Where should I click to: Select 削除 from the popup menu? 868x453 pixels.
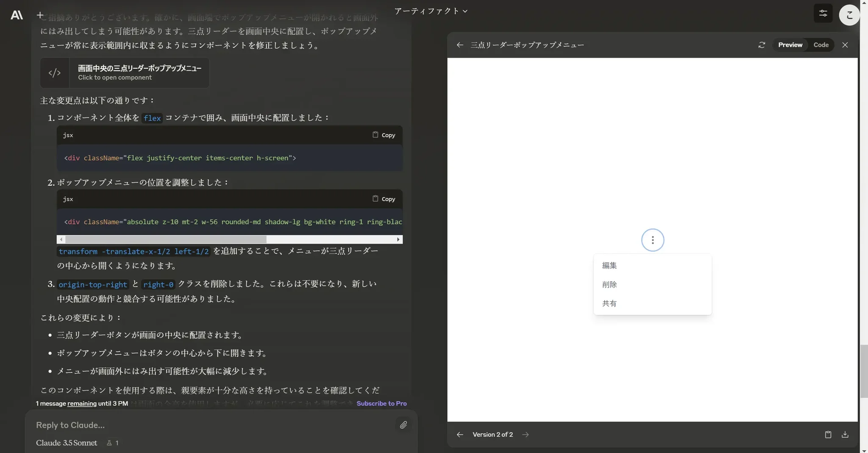tap(609, 285)
